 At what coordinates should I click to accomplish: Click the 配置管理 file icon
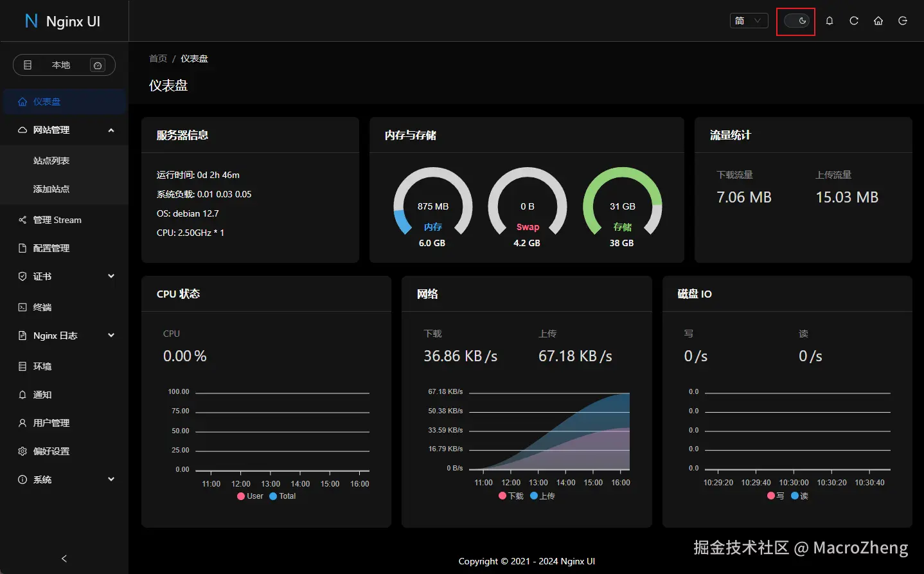tap(22, 248)
